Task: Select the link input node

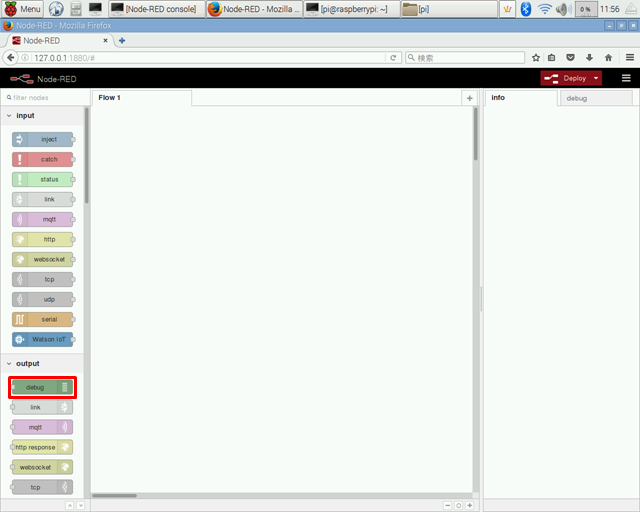Action: point(42,200)
